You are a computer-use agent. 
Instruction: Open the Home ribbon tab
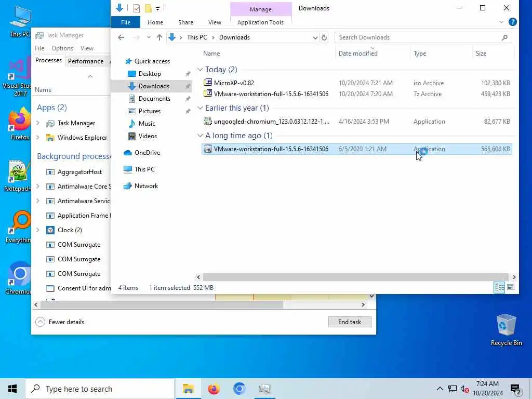click(155, 22)
